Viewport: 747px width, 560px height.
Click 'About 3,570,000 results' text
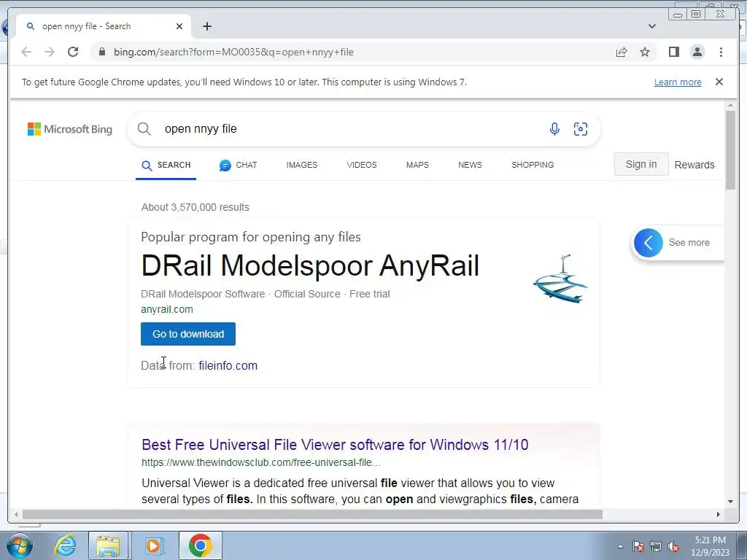(196, 207)
